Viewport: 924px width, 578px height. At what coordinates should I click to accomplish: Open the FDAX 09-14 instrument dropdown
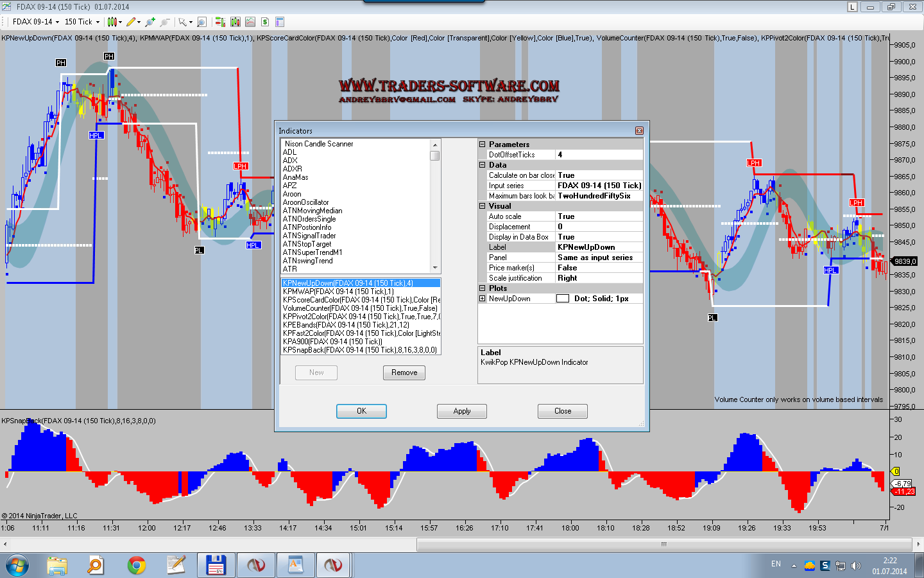[36, 22]
